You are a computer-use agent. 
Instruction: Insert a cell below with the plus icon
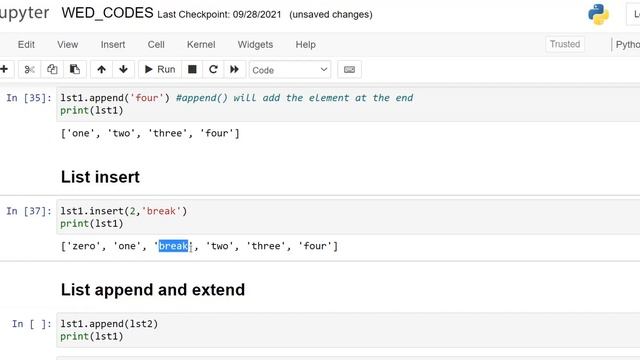click(x=5, y=69)
